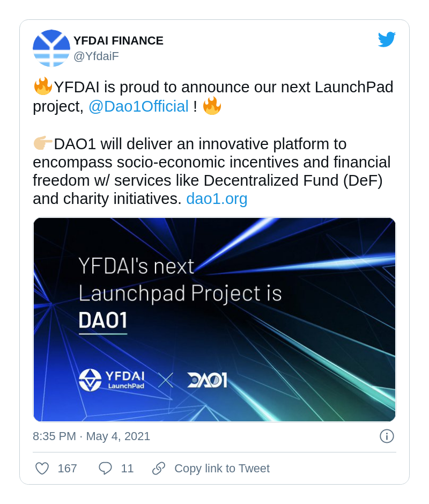Like the tweet with the heart icon
Screen dimensions: 429x504
(x=42, y=469)
